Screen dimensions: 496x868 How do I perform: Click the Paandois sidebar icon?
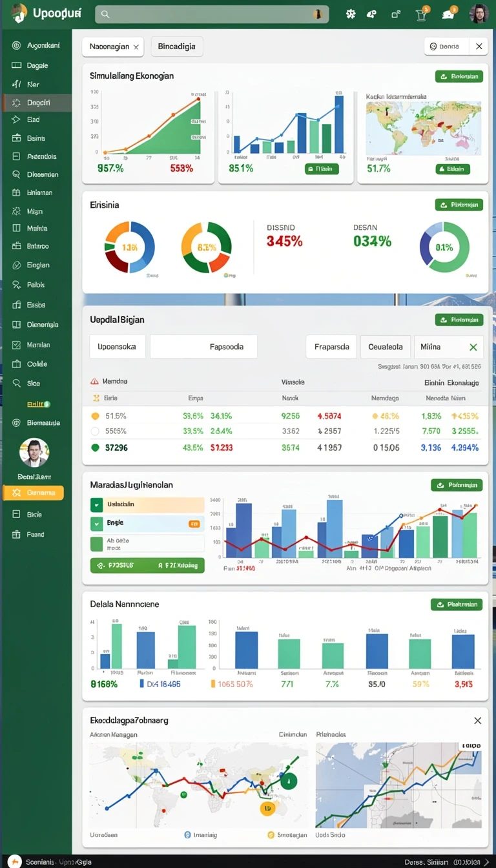click(x=16, y=156)
